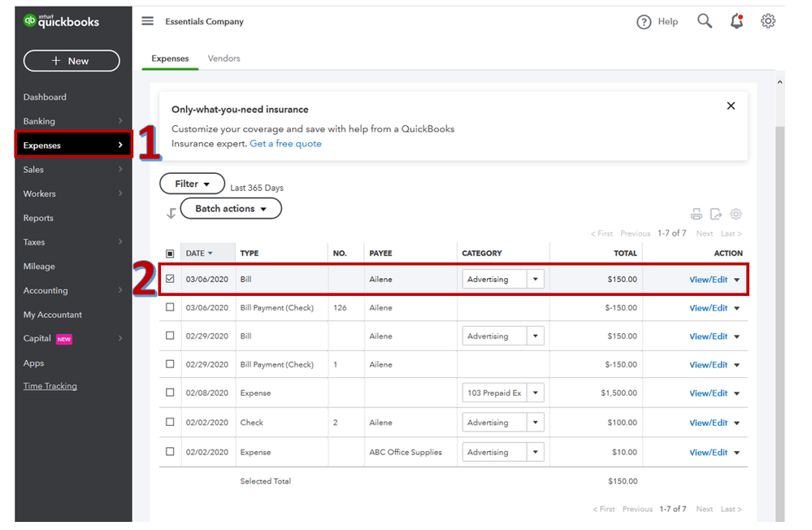The image size is (812, 530).
Task: Open category dropdown for 02/29/2020 Bill
Action: click(536, 336)
